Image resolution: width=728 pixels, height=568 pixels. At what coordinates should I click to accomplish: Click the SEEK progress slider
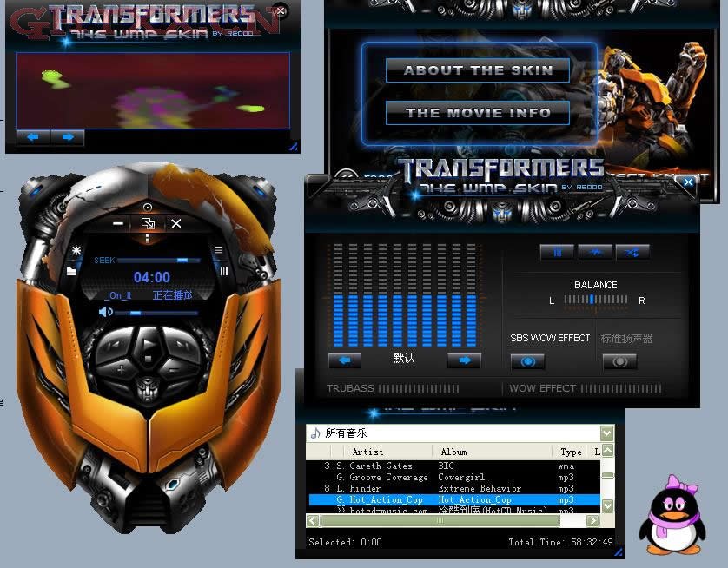pos(159,261)
